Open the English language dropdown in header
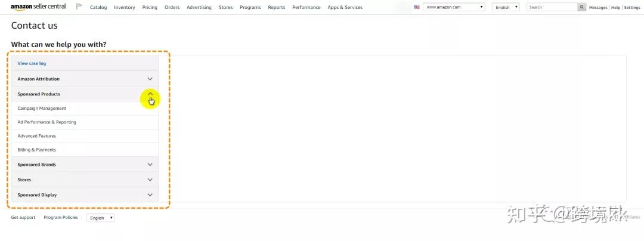 tap(506, 7)
